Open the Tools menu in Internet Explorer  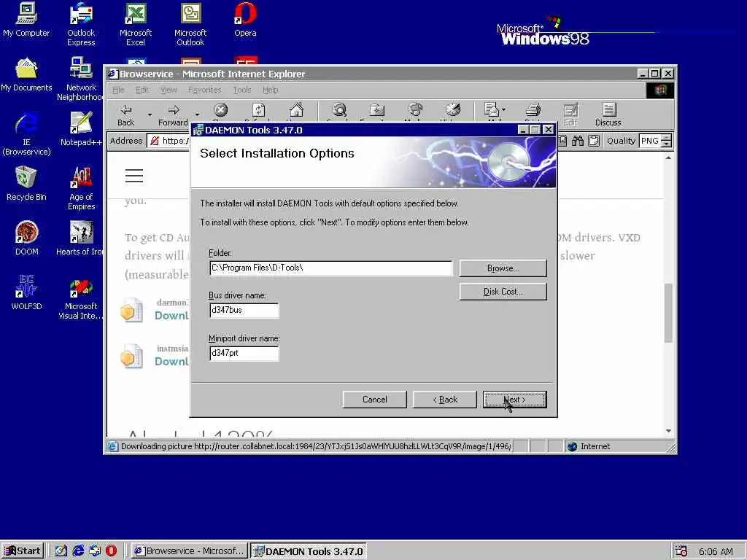[242, 90]
